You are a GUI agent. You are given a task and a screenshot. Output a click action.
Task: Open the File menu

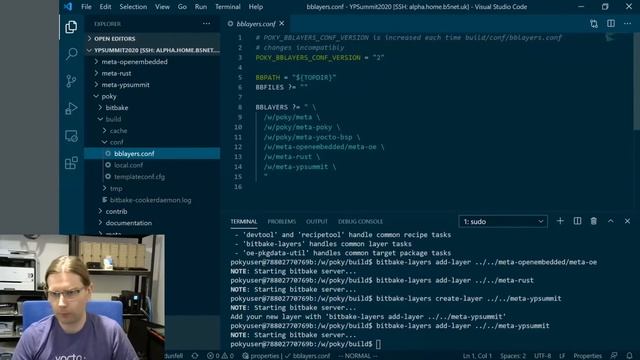(86, 7)
